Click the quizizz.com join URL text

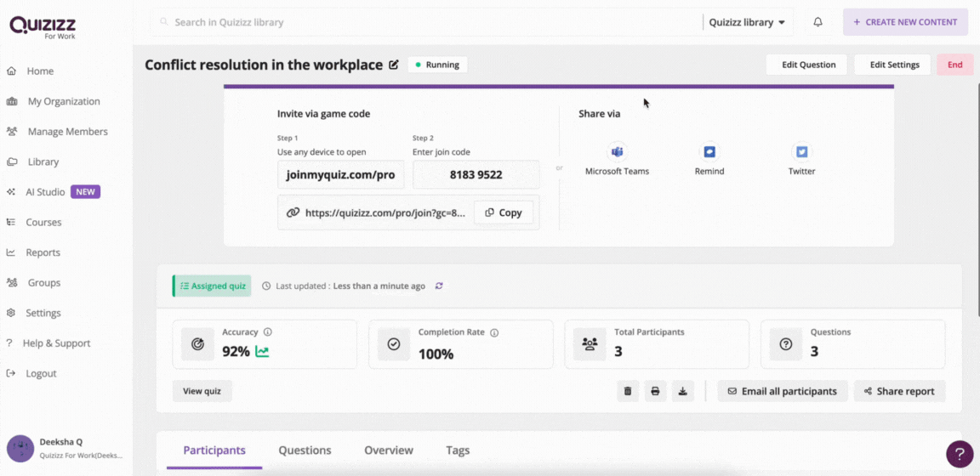coord(385,212)
